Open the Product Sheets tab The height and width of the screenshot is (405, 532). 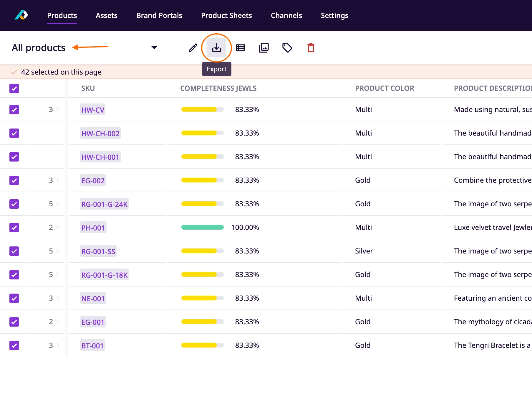click(226, 15)
